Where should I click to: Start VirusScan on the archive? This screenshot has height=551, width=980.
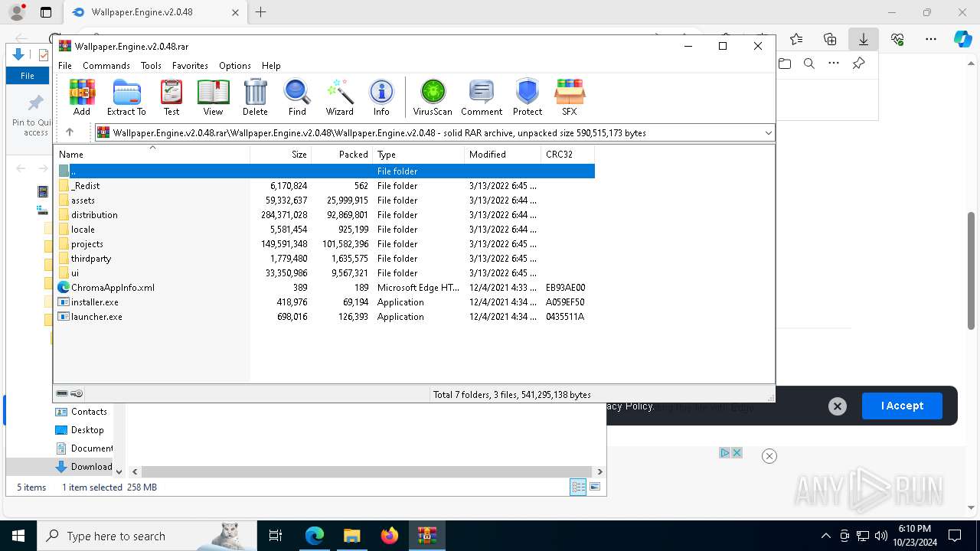pyautogui.click(x=433, y=97)
